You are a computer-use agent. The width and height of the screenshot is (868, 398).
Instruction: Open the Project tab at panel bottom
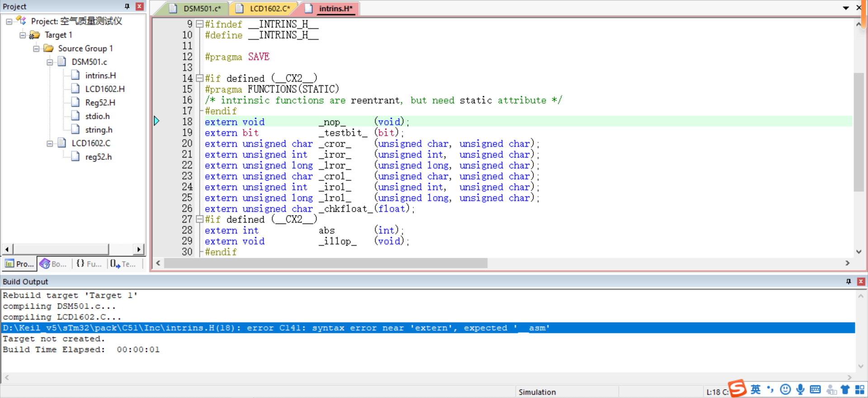pyautogui.click(x=19, y=264)
